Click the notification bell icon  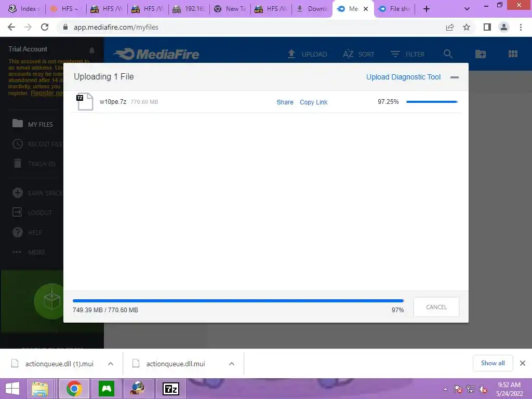(91, 50)
